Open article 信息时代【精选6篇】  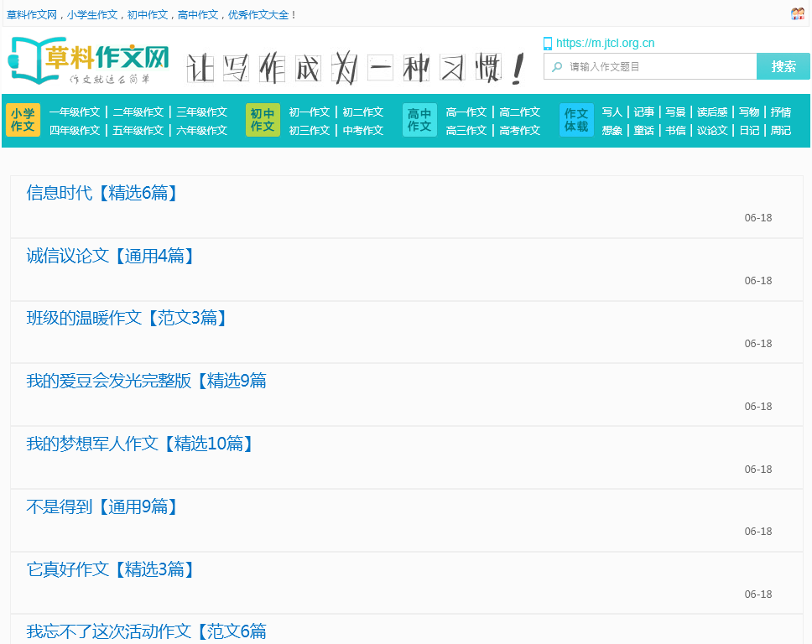point(102,193)
